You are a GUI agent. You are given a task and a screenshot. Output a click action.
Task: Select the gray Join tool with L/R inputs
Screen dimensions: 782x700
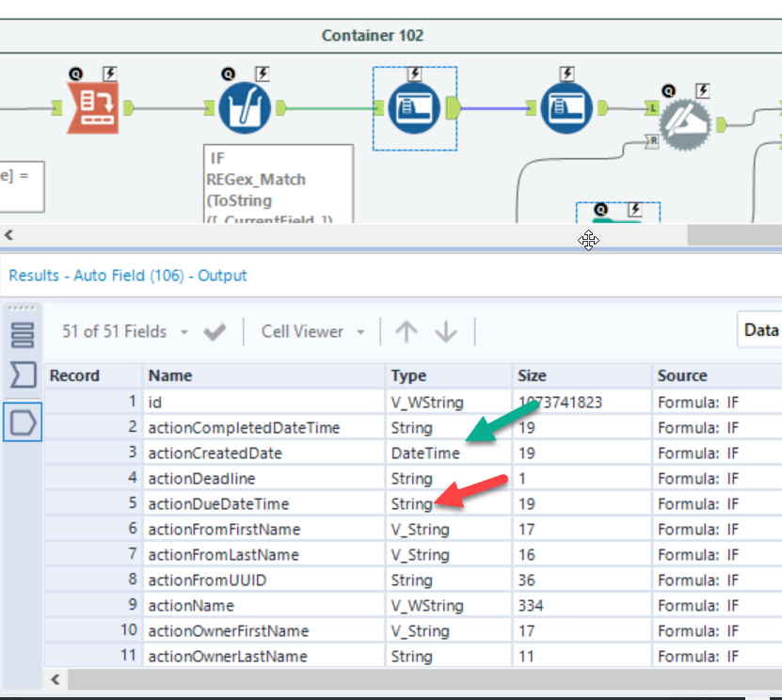pyautogui.click(x=686, y=120)
